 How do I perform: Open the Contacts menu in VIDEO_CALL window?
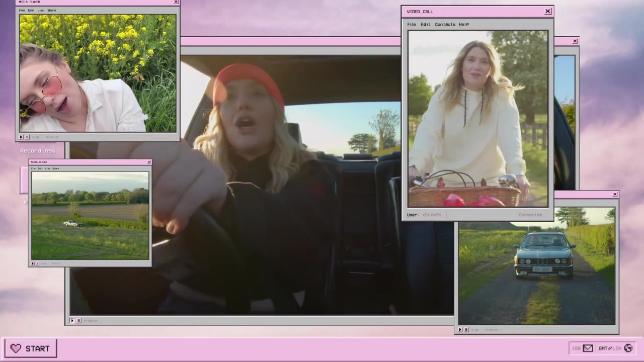pos(445,24)
